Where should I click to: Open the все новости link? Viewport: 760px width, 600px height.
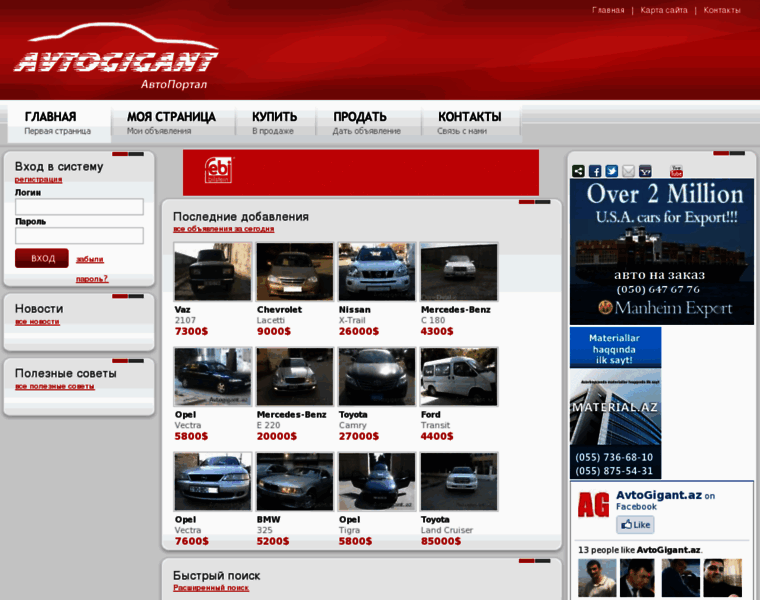[x=37, y=322]
